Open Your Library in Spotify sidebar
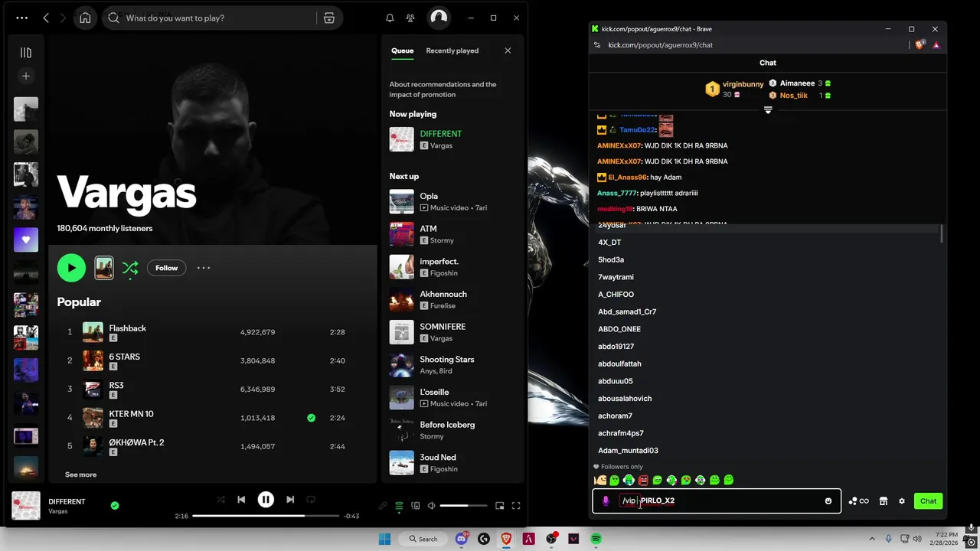Image resolution: width=980 pixels, height=551 pixels. [x=25, y=53]
